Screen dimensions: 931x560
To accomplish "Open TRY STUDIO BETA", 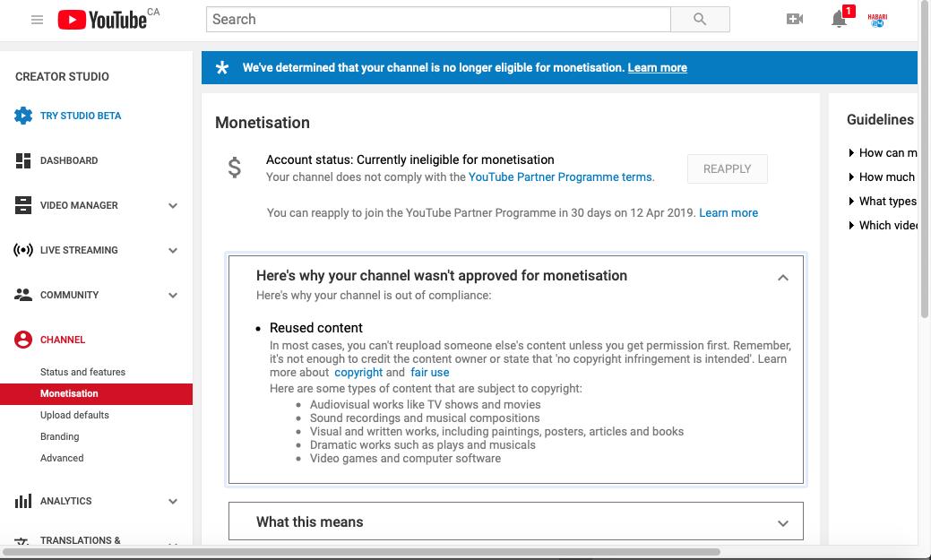I will 81,116.
